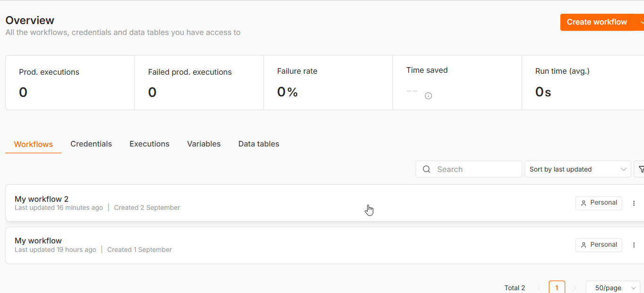Image resolution: width=644 pixels, height=293 pixels.
Task: Open the My workflow 2 row
Action: click(x=325, y=203)
